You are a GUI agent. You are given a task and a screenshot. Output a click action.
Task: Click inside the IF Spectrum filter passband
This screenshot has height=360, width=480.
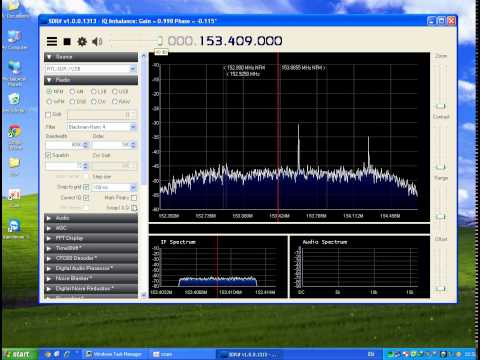pos(218,282)
